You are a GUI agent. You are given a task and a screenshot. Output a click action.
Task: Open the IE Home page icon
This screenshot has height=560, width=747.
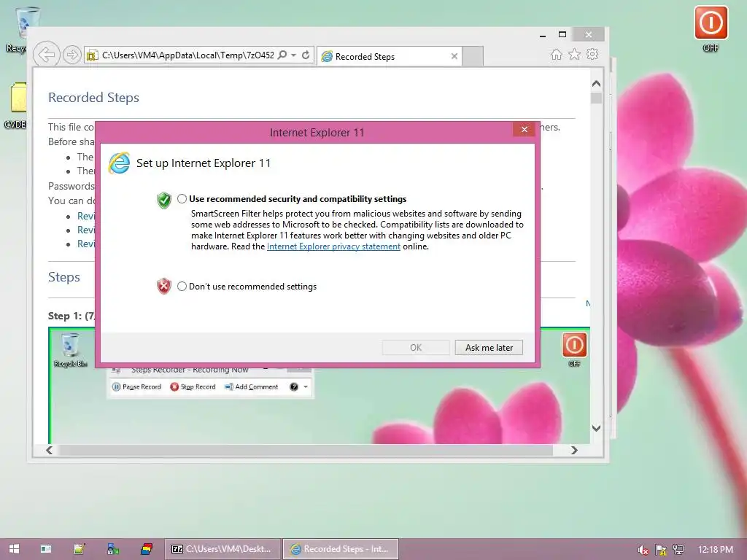pyautogui.click(x=557, y=54)
